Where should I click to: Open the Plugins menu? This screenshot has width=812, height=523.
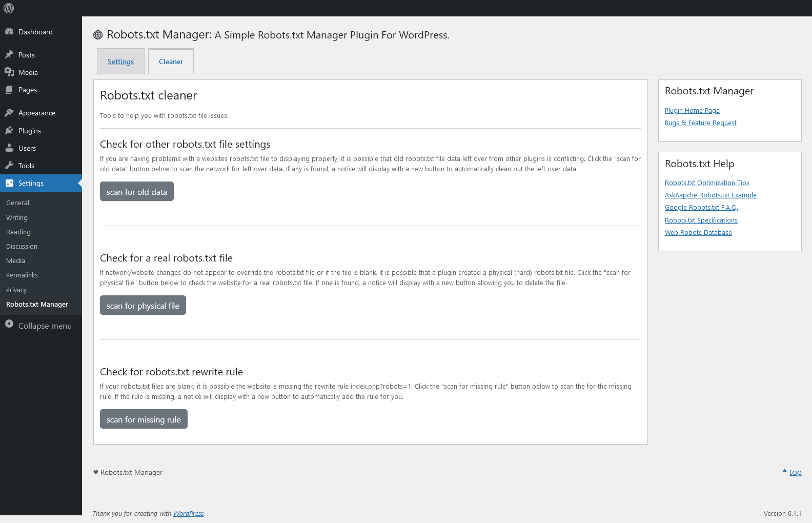click(41, 131)
